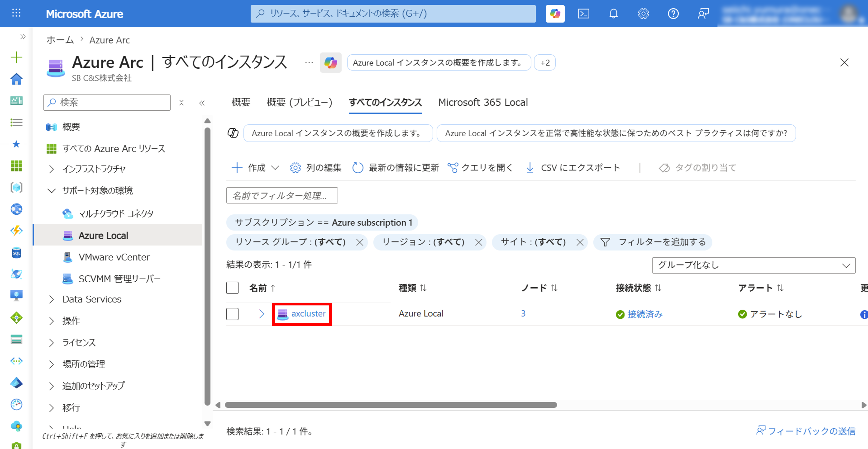Focus the global resource search box

click(393, 13)
